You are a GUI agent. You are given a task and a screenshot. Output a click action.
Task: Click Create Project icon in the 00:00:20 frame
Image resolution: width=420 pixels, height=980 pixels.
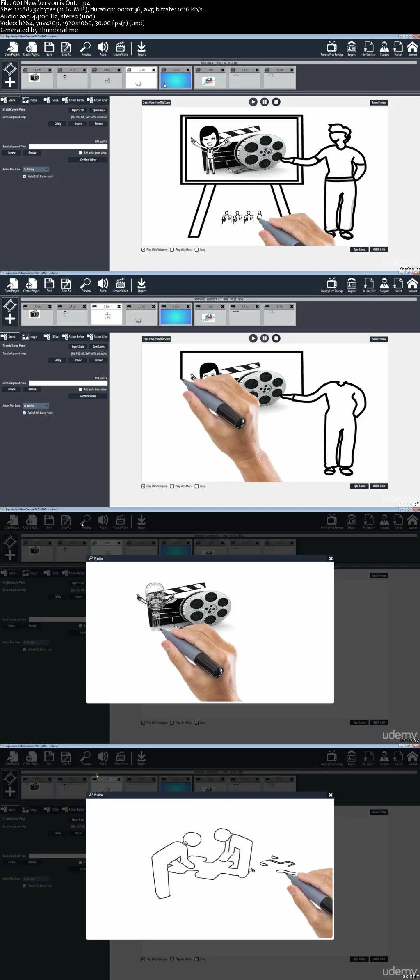point(31,49)
